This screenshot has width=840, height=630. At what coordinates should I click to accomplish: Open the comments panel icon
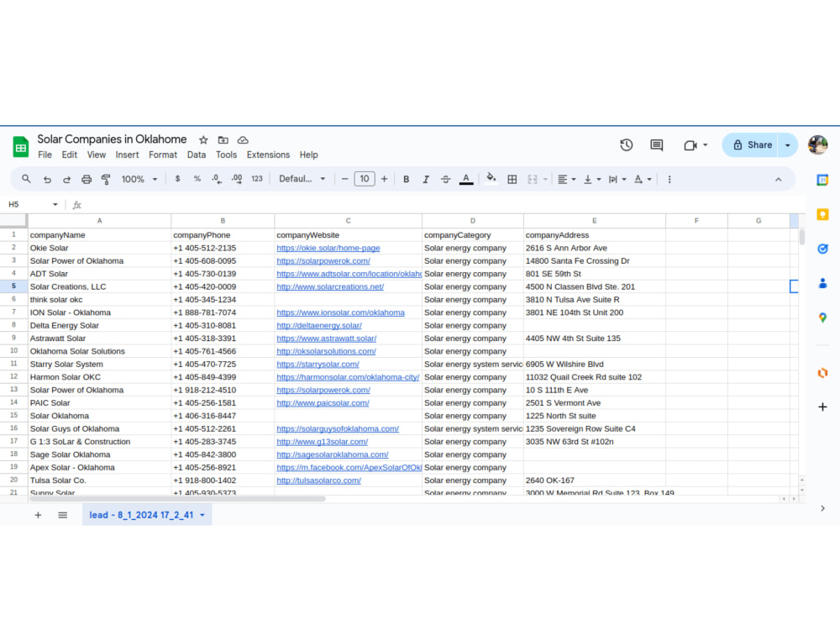[656, 145]
